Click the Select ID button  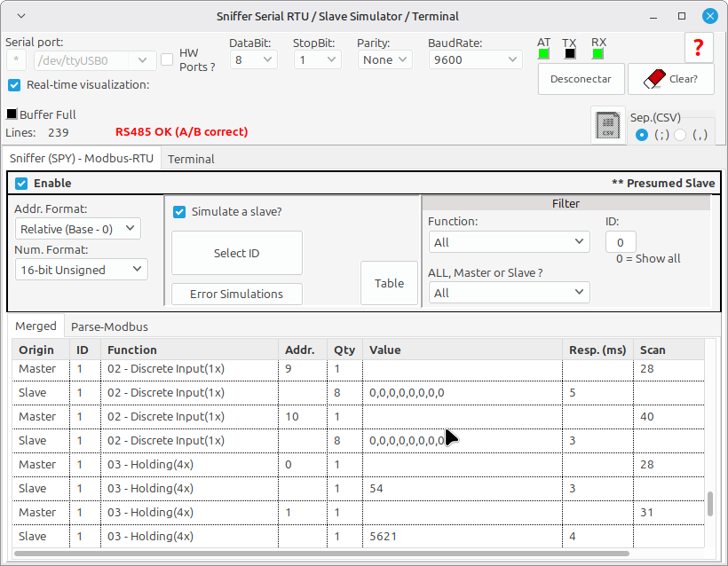point(237,253)
